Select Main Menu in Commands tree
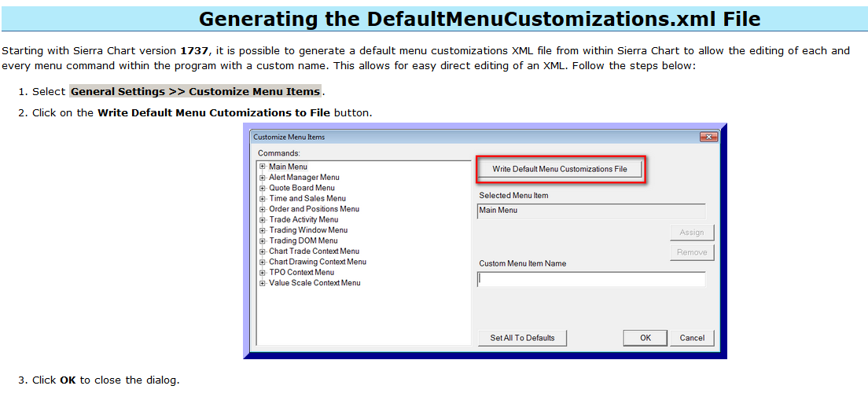Image resolution: width=868 pixels, height=393 pixels. click(x=288, y=167)
